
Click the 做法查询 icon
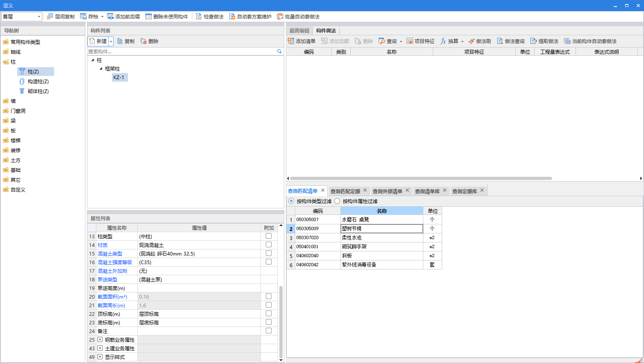tap(500, 41)
